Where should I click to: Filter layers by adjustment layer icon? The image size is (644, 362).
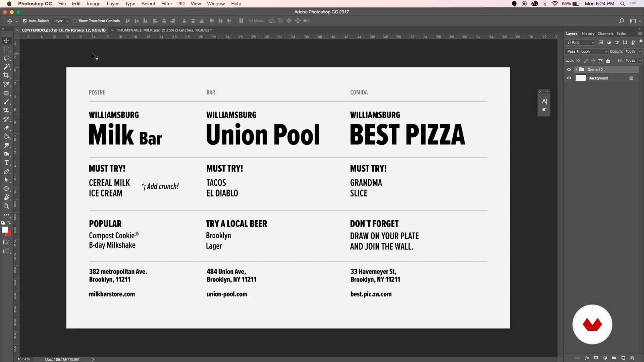point(609,43)
